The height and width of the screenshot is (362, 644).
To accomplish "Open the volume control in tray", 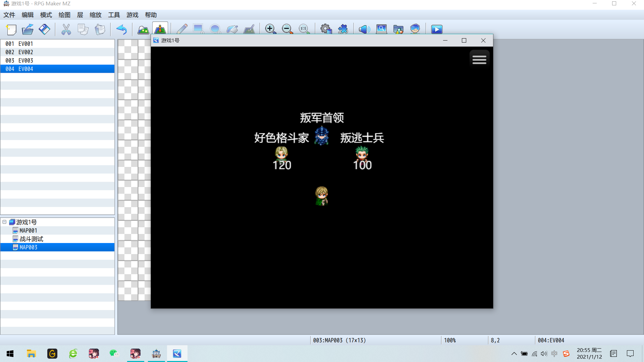I will tap(544, 354).
